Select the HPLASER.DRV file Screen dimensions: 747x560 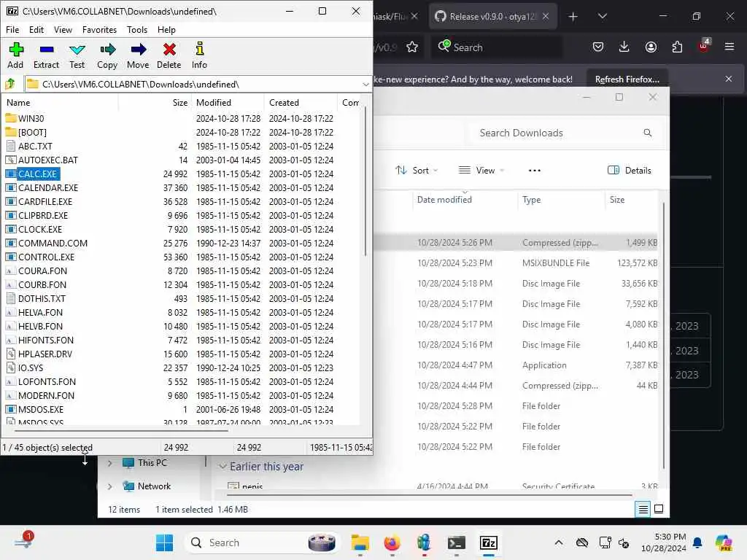[44, 354]
